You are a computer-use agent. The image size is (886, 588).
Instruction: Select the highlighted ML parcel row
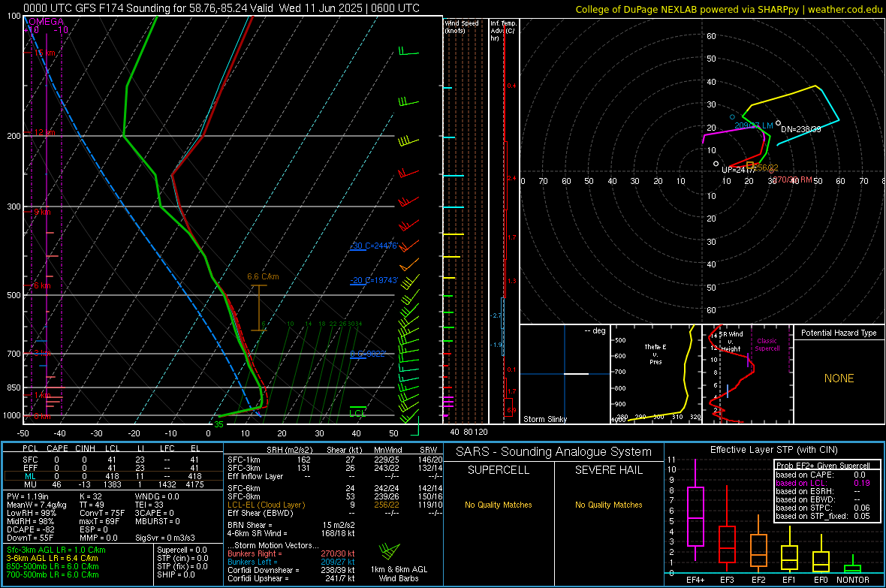pyautogui.click(x=113, y=476)
